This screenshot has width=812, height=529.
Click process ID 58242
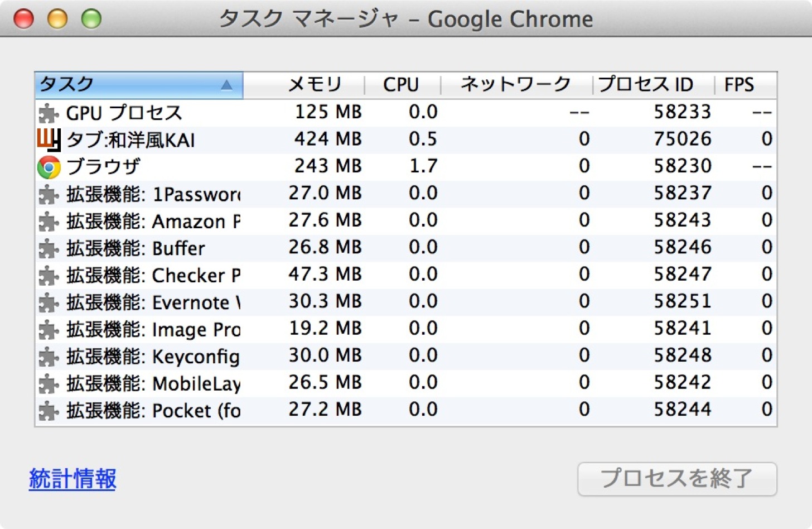pyautogui.click(x=683, y=382)
